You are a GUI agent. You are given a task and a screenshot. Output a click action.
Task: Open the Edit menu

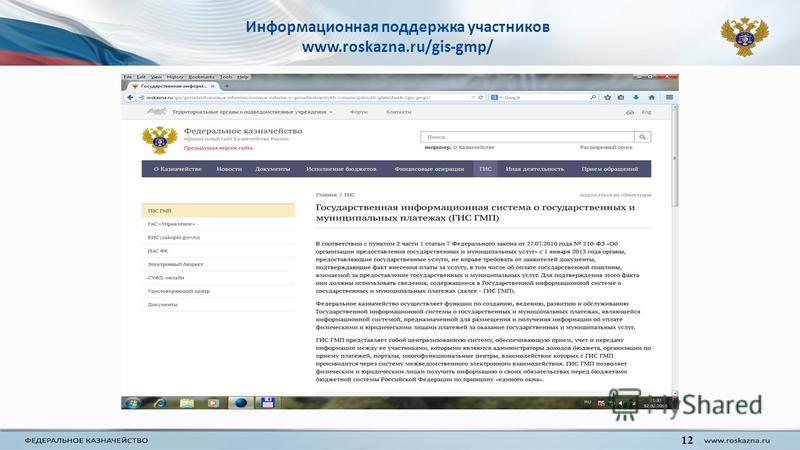coord(141,77)
